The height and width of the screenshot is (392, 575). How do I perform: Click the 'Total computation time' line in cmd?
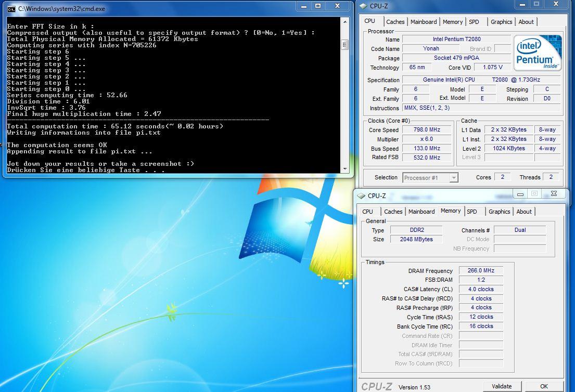click(115, 126)
